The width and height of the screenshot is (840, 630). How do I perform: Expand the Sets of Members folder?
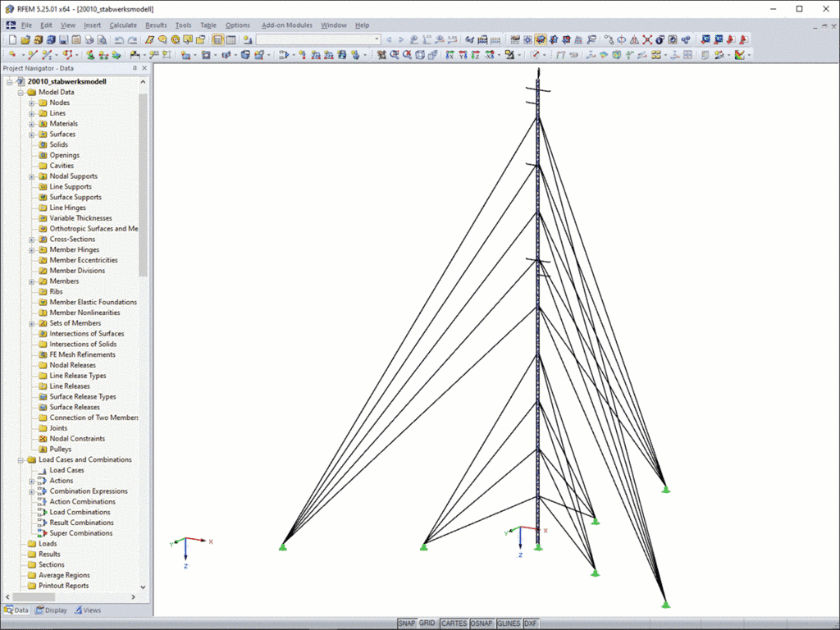(32, 323)
